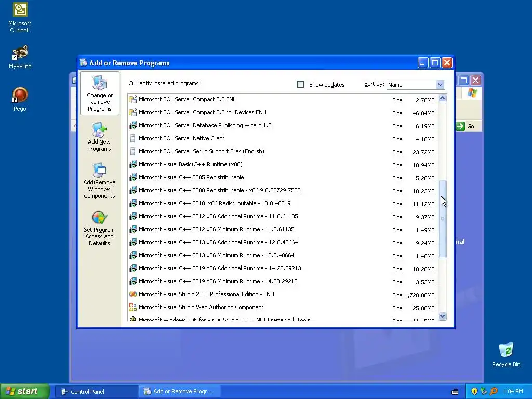Screen dimensions: 532x399
Task: Maximize the Control Panel window behind
Action: pyautogui.click(x=463, y=81)
